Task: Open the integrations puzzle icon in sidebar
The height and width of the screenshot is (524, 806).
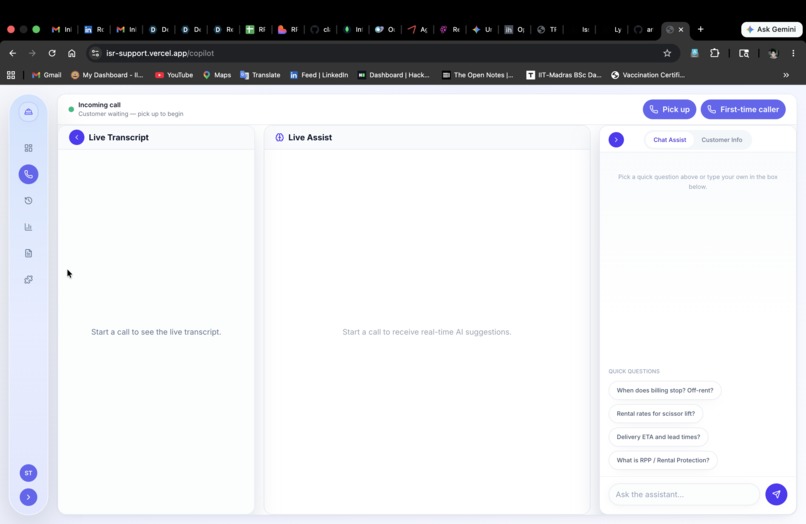Action: [x=28, y=280]
